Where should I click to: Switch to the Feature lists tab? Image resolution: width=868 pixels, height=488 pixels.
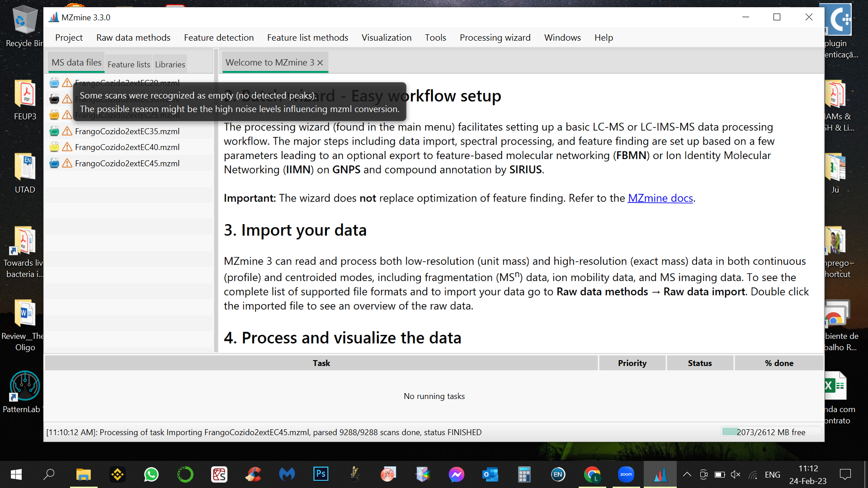[128, 65]
